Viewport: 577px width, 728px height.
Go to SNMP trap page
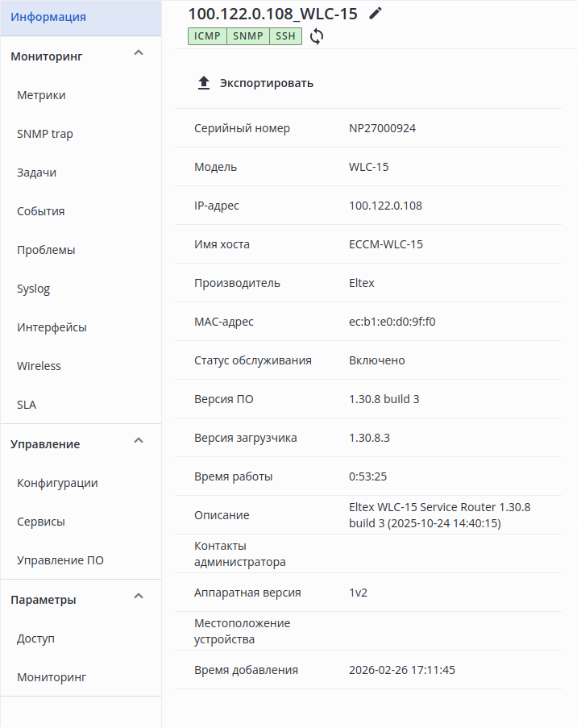45,134
